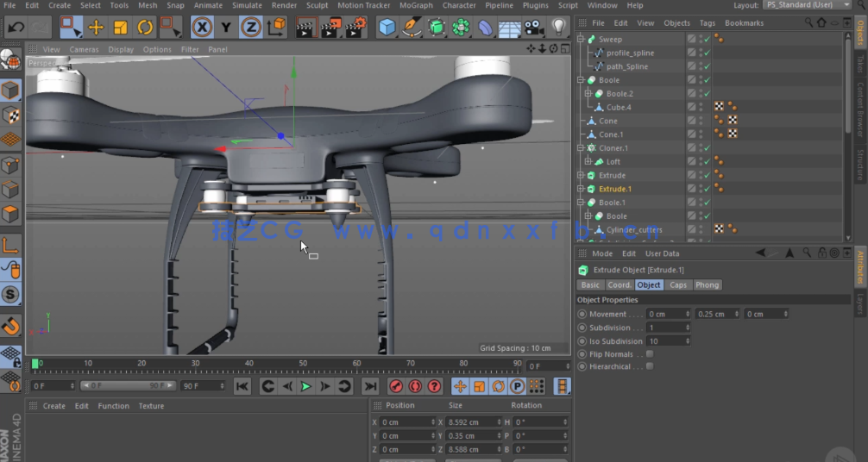
Task: Click the Light object bulb icon
Action: tap(559, 28)
